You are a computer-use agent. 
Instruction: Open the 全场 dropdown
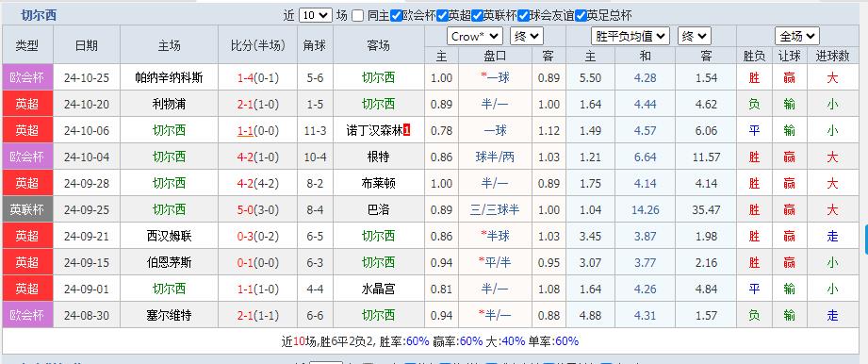point(797,37)
